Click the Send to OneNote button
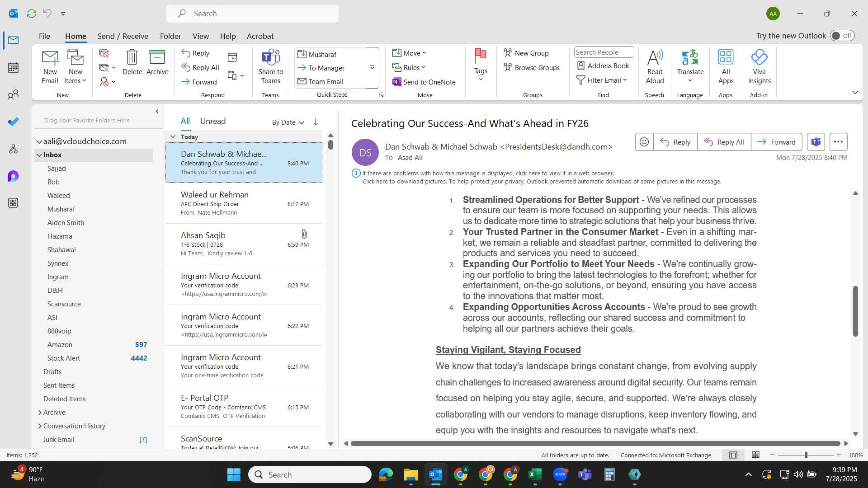The height and width of the screenshot is (488, 868). [x=424, y=82]
